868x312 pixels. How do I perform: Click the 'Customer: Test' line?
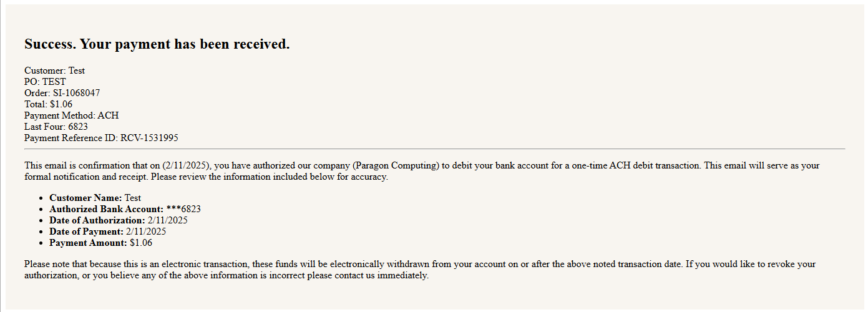point(54,71)
